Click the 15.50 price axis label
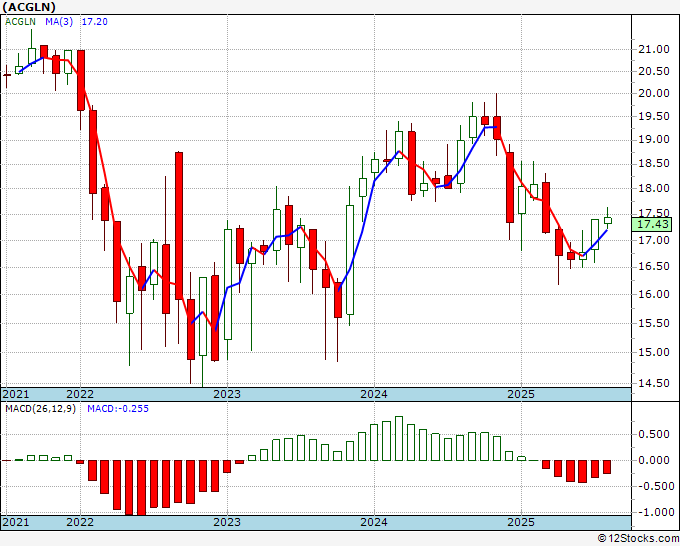This screenshot has width=680, height=546. pos(654,323)
